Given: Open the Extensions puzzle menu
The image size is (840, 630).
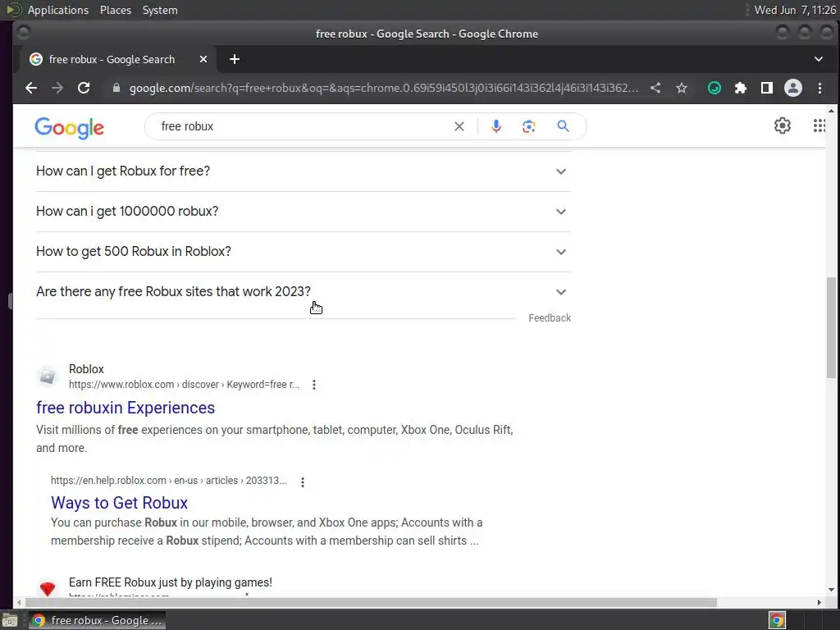Looking at the screenshot, I should tap(741, 88).
